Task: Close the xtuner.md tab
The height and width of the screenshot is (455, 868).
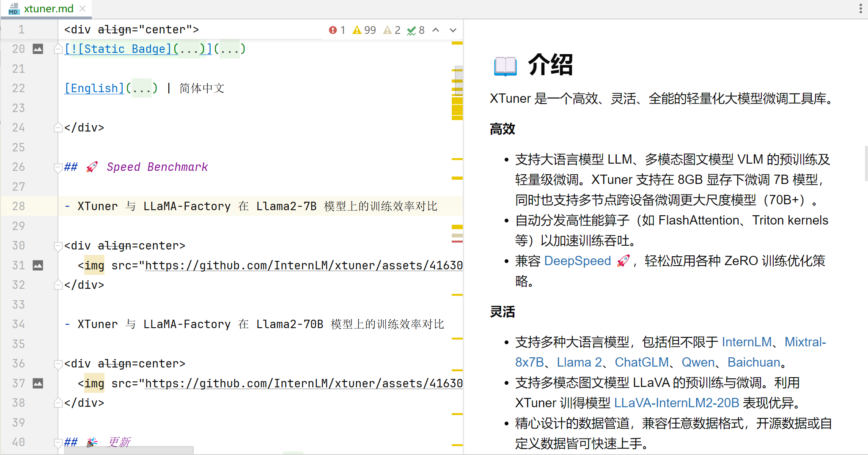Action: pos(82,8)
